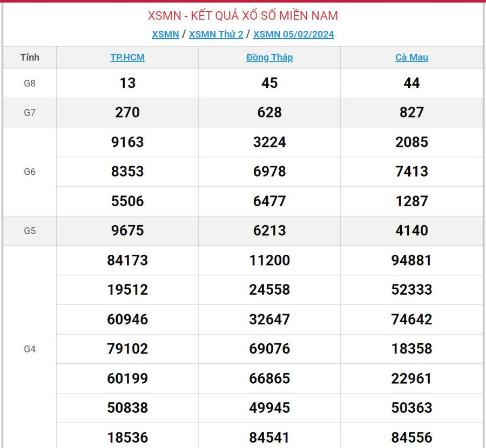
Task: Click Đồng Tháp G4 result 11200
Action: [269, 261]
